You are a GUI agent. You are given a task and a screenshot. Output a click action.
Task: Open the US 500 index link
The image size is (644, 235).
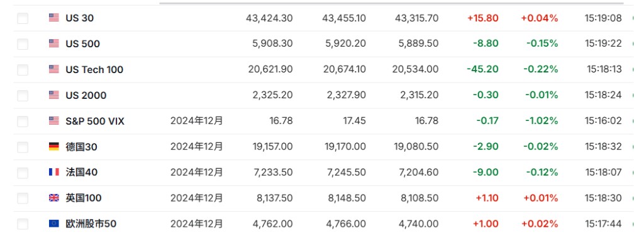(x=82, y=43)
